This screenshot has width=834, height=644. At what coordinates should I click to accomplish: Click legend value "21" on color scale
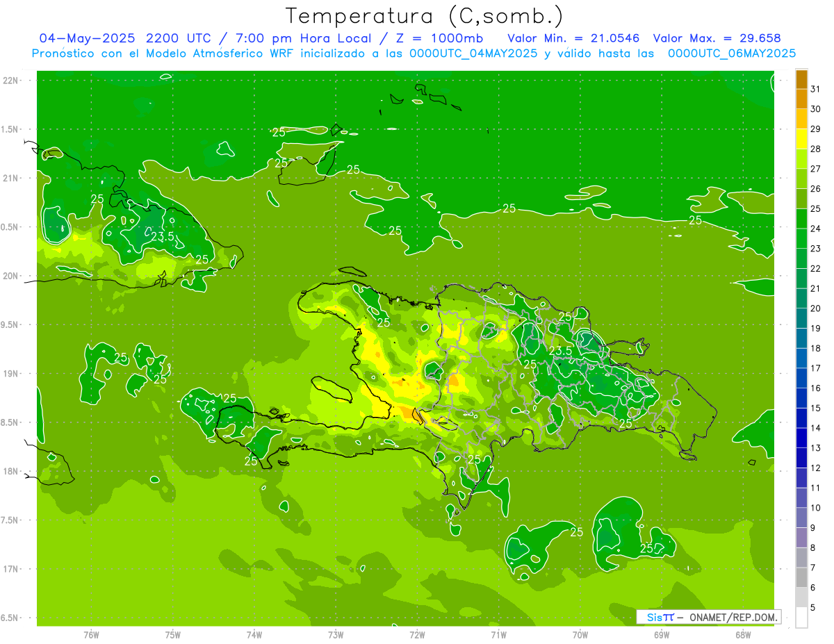(x=816, y=288)
